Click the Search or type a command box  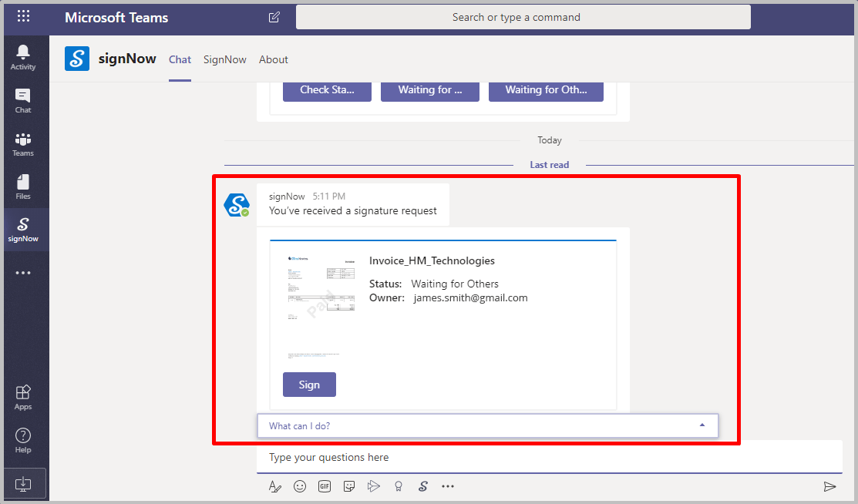523,17
